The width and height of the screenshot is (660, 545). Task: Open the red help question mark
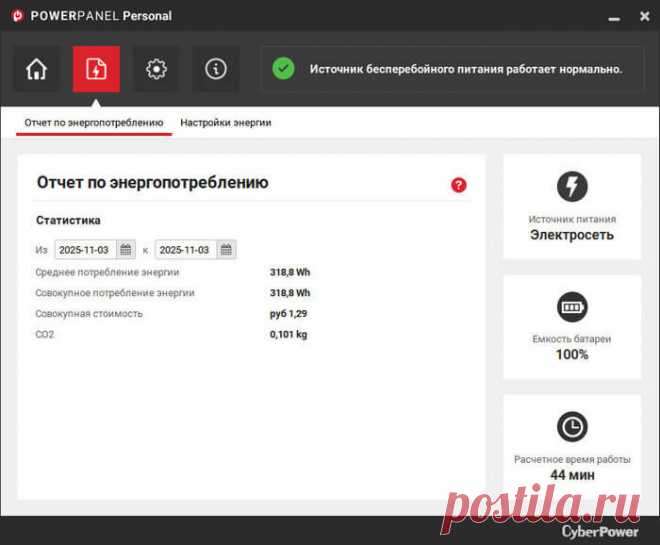tap(458, 185)
